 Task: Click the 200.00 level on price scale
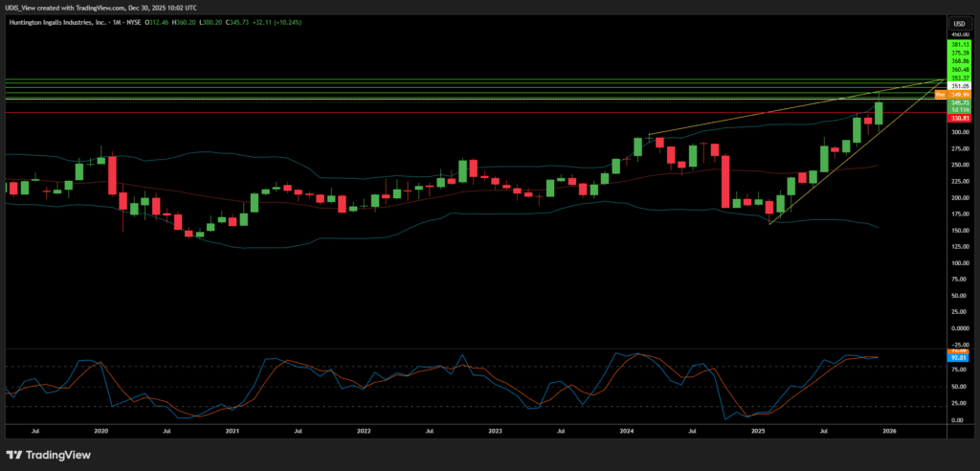point(957,197)
